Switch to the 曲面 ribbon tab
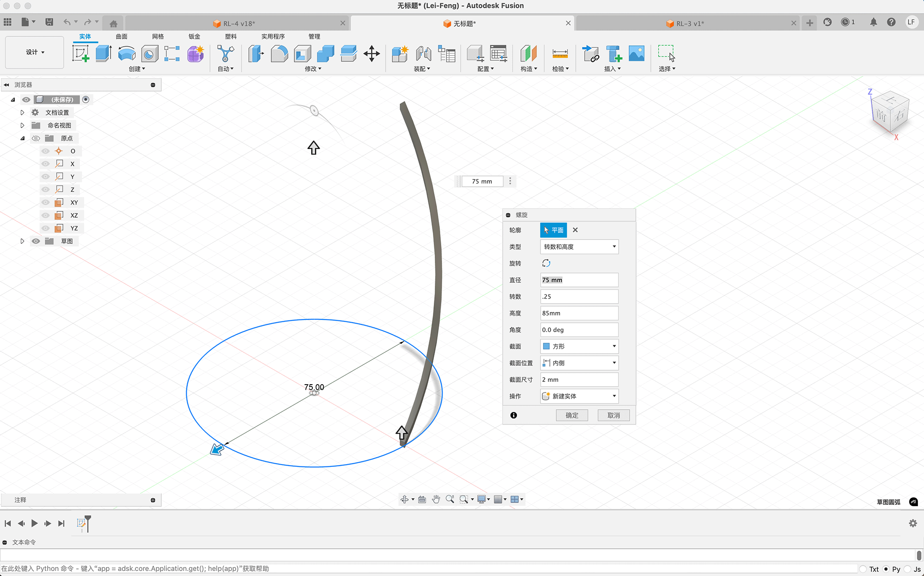This screenshot has width=924, height=576. point(122,37)
